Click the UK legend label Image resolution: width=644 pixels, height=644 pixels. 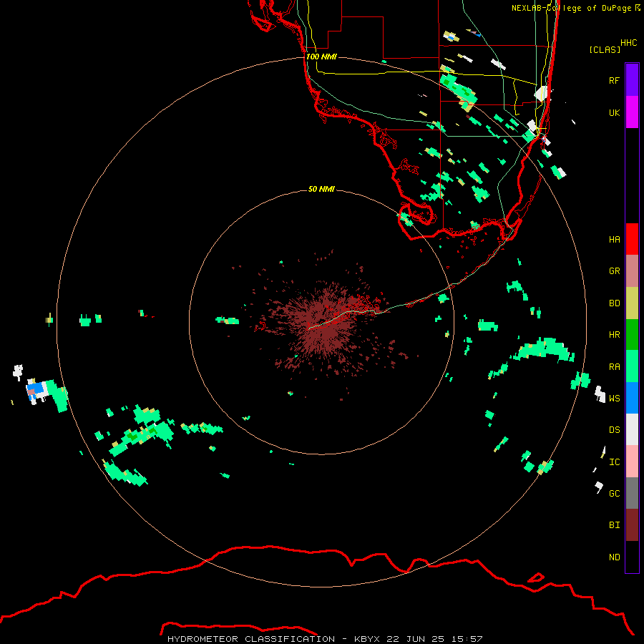614,112
